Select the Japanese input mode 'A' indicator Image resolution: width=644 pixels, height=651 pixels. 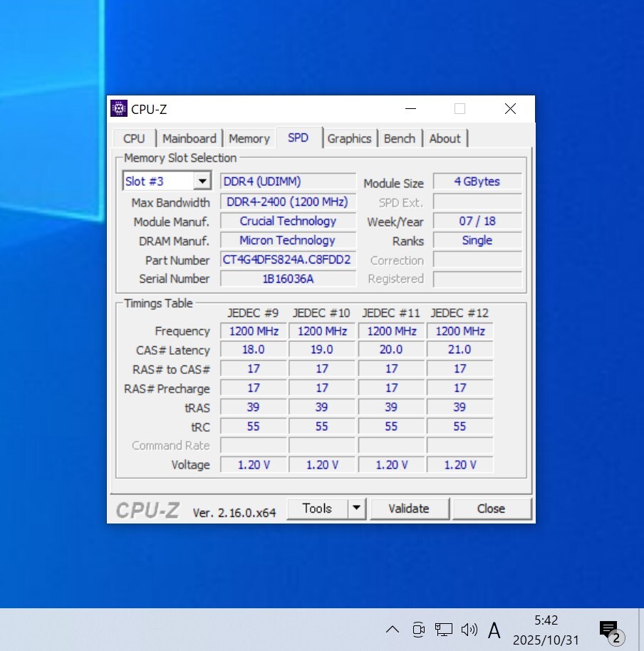(x=494, y=630)
